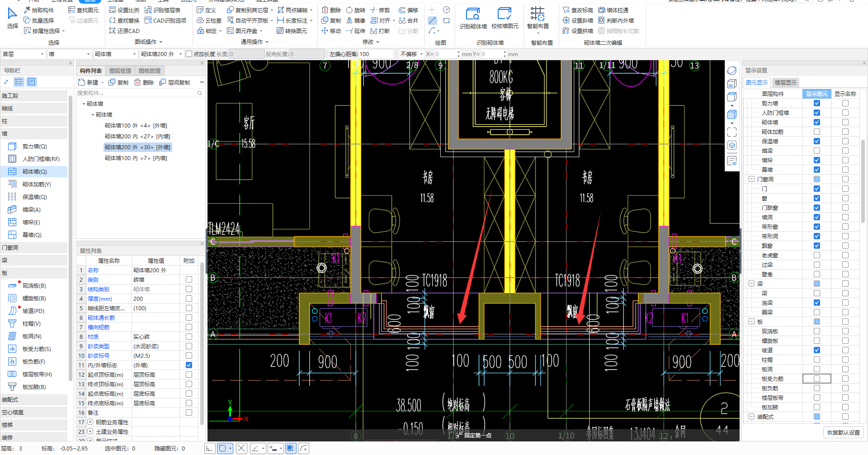Viewport: 868px width, 455px height.
Task: Enable 暗梁 display element checkbox
Action: point(816,151)
